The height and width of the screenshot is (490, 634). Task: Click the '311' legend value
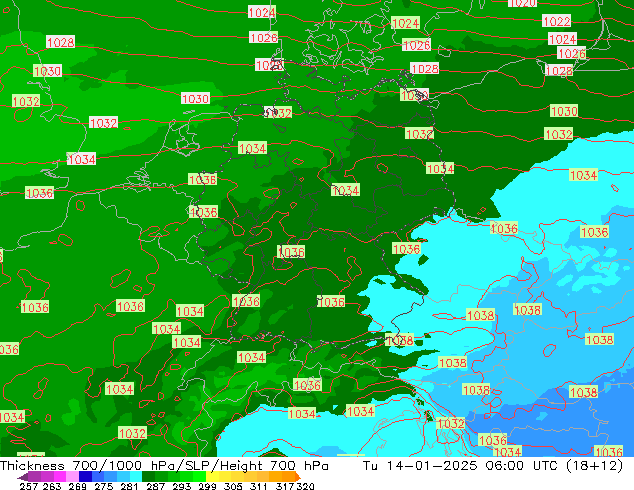259,486
